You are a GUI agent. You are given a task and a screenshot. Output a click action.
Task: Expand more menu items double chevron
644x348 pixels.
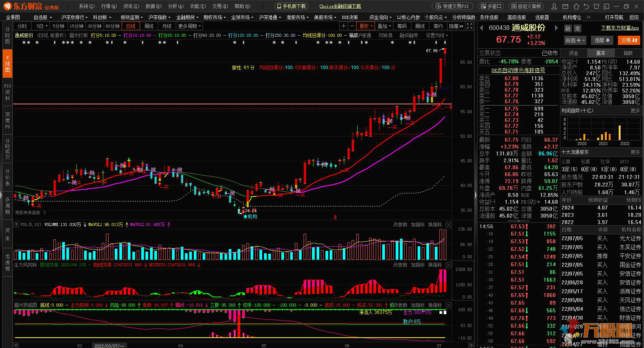pos(588,17)
